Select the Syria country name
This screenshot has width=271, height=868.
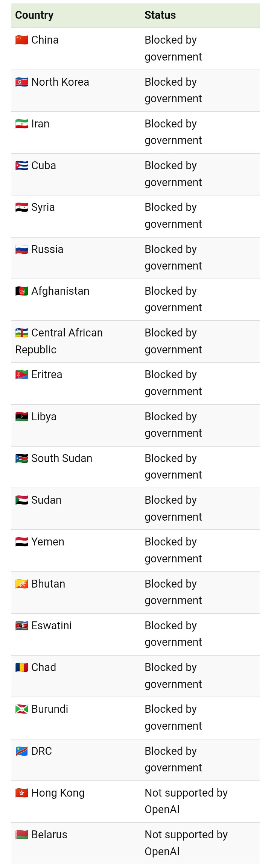pos(43,208)
